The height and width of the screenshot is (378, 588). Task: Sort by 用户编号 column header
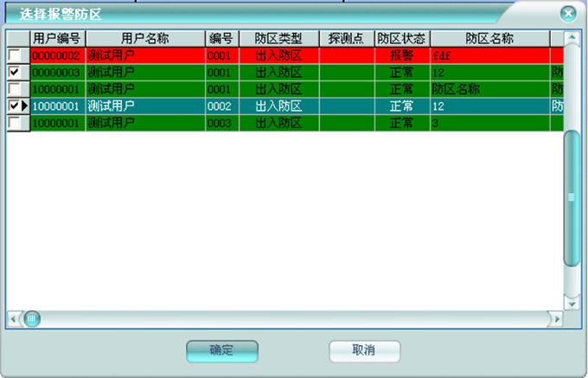(57, 39)
